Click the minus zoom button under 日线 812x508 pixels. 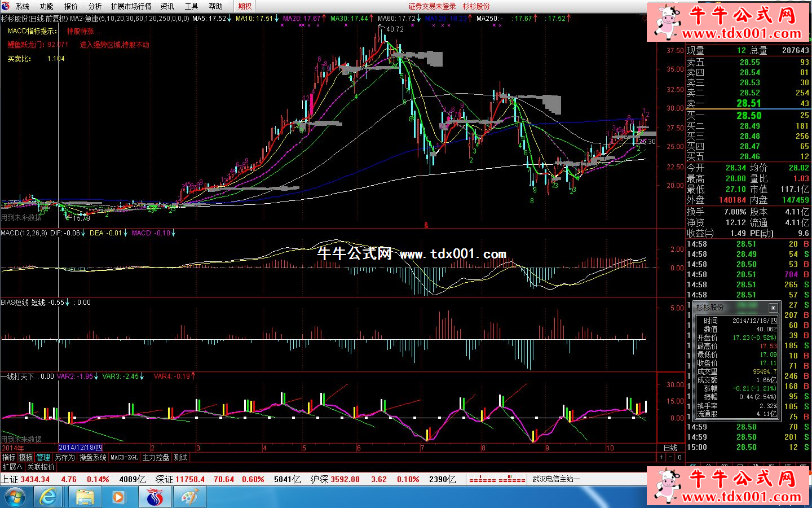click(x=670, y=457)
